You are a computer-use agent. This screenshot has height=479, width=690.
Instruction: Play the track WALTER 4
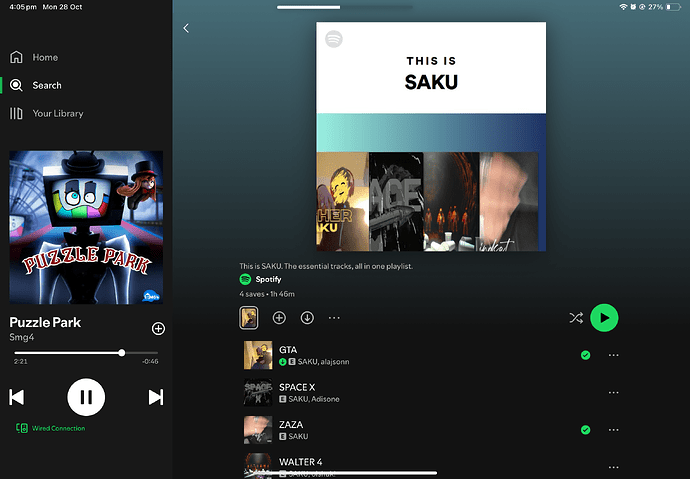point(431,465)
